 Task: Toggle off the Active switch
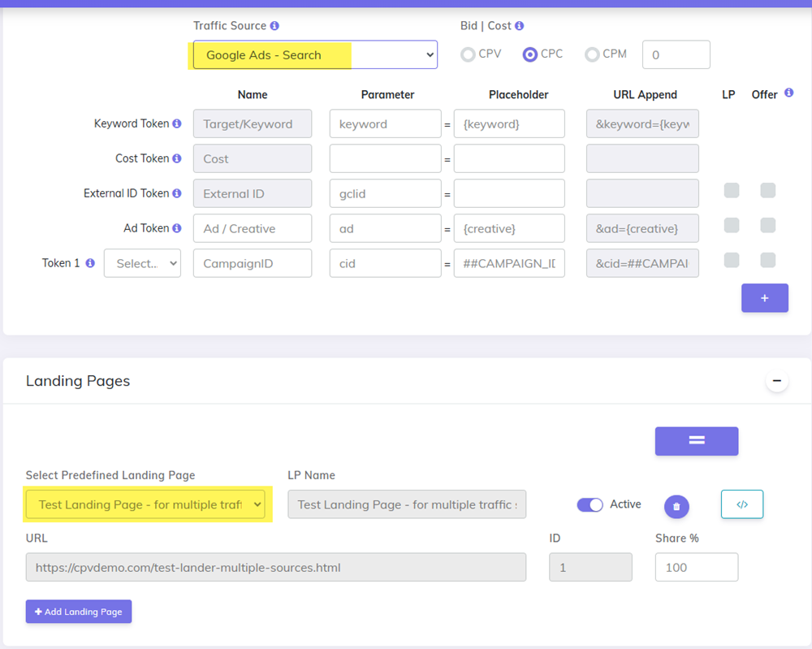[590, 504]
